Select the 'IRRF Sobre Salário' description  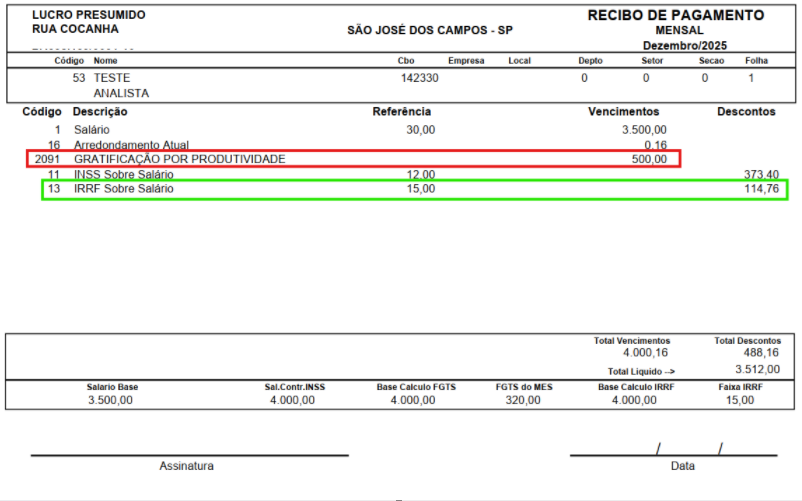(123, 189)
